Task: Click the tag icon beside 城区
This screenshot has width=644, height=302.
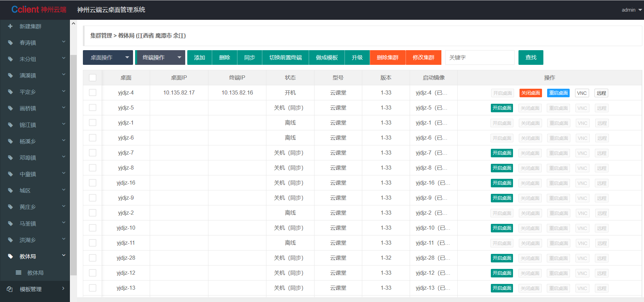Action: coord(10,190)
